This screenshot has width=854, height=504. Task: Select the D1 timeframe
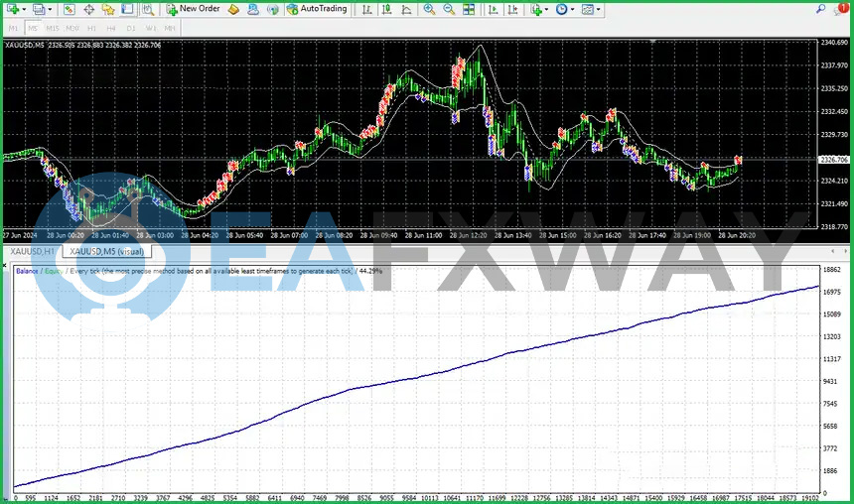coord(131,28)
